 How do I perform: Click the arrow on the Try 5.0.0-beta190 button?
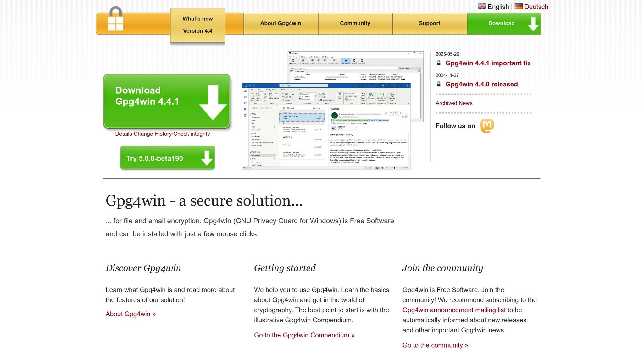coord(207,158)
